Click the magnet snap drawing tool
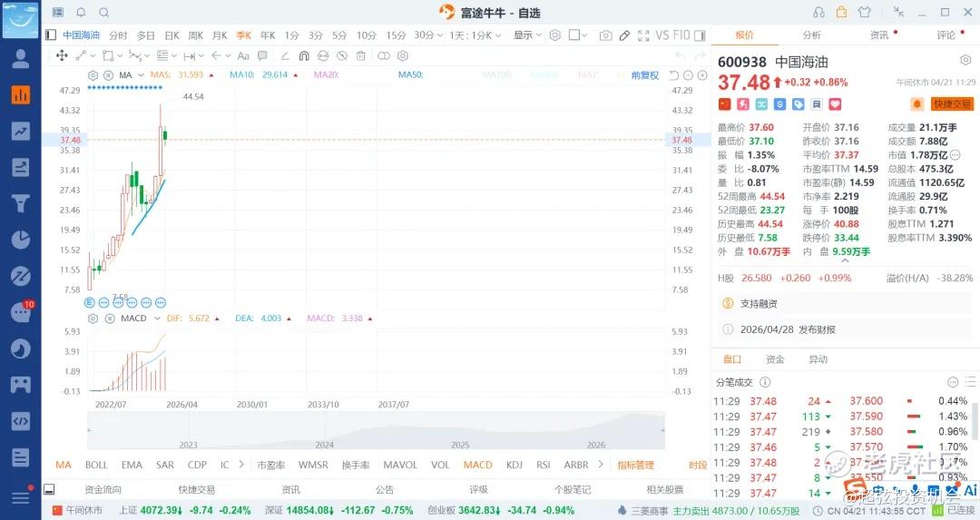The image size is (980, 520). 304,55
